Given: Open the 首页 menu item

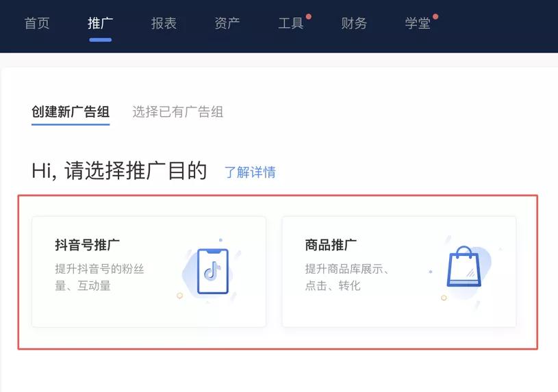Looking at the screenshot, I should (x=37, y=23).
